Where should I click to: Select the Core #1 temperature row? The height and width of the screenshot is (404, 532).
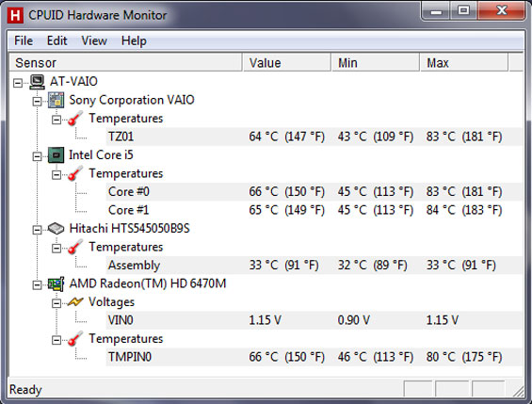(x=314, y=210)
